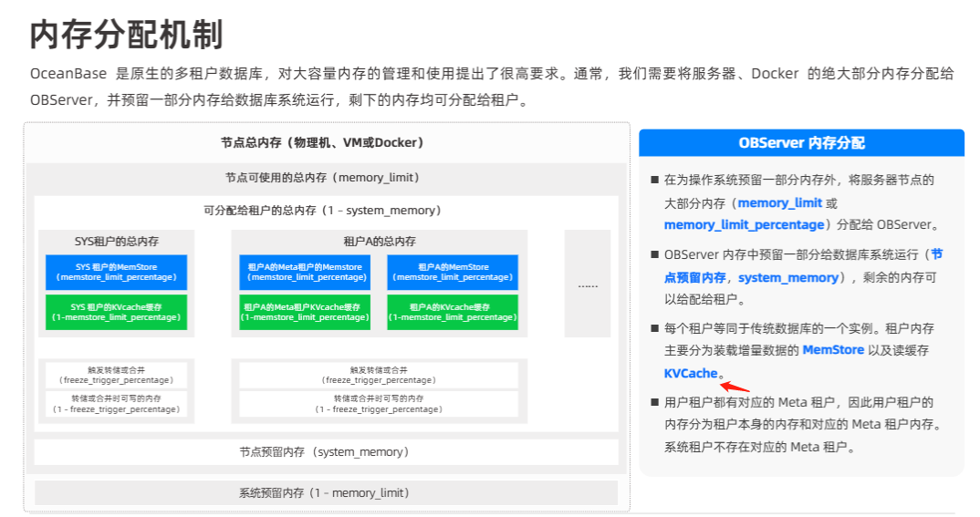Click 转储或合并时可写的内存 box under tenant A
This screenshot has height=517, width=980.
tap(379, 404)
